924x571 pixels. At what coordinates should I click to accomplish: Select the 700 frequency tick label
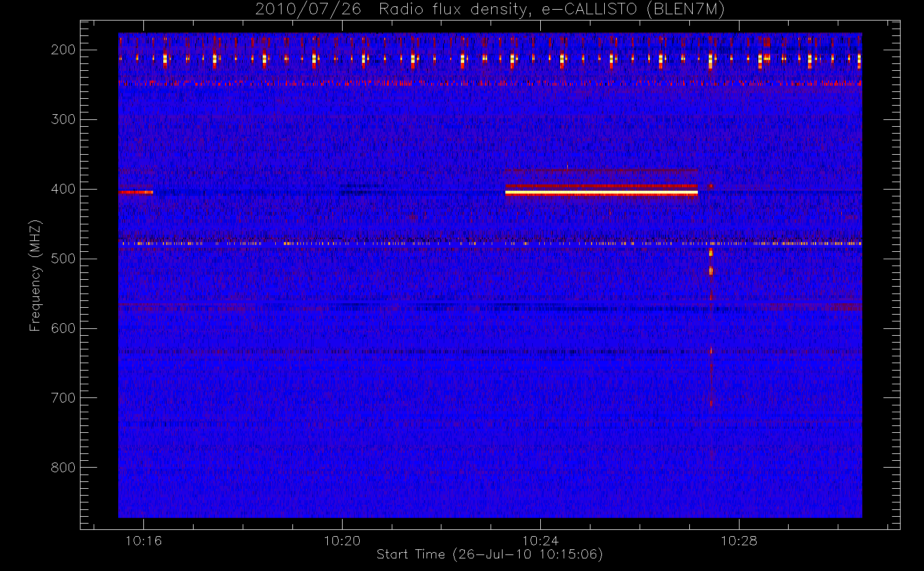tap(63, 398)
